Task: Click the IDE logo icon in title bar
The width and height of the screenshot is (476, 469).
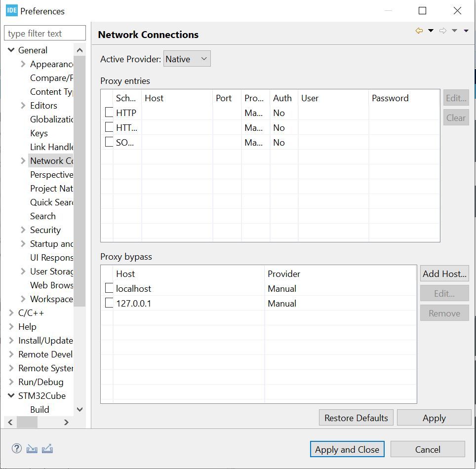Action: click(12, 11)
